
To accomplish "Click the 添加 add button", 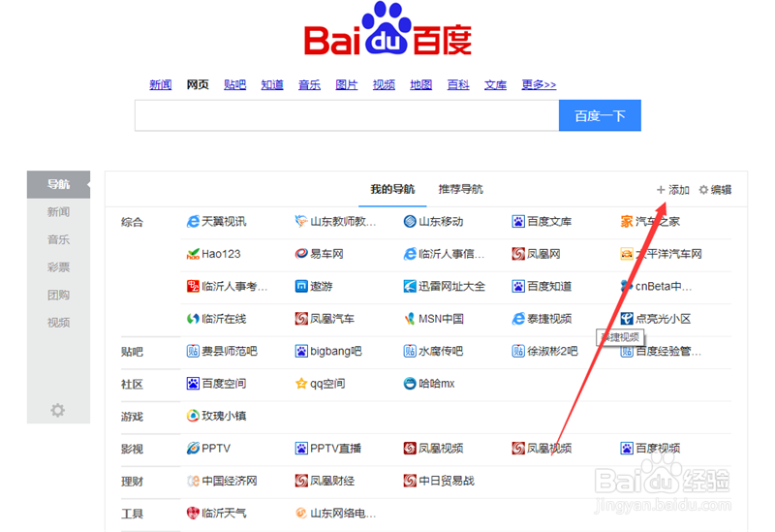I will pos(672,190).
